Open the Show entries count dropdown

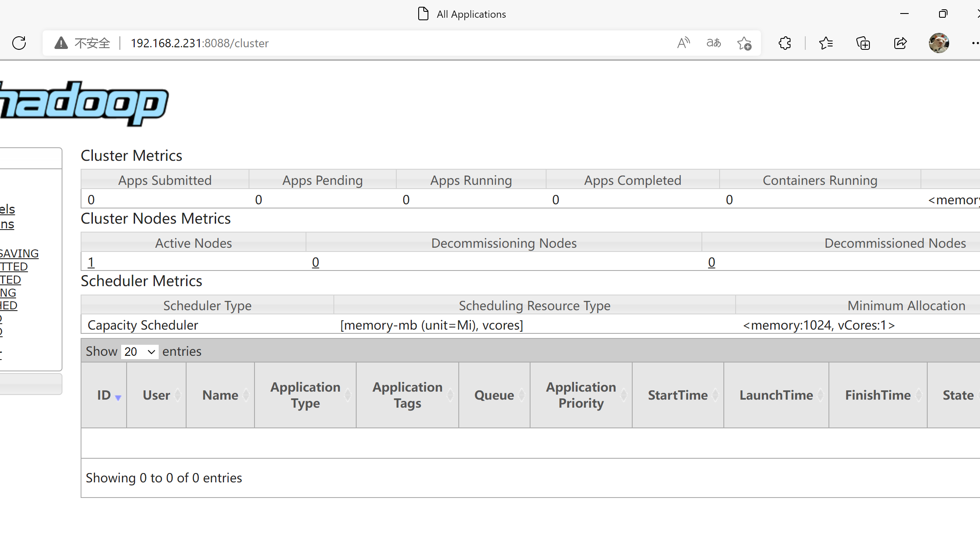tap(140, 352)
